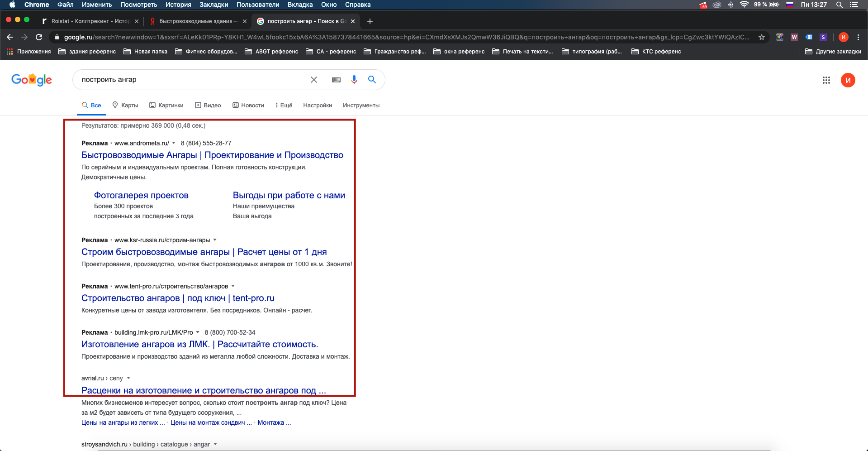Bookmark this page with the star icon

(762, 37)
